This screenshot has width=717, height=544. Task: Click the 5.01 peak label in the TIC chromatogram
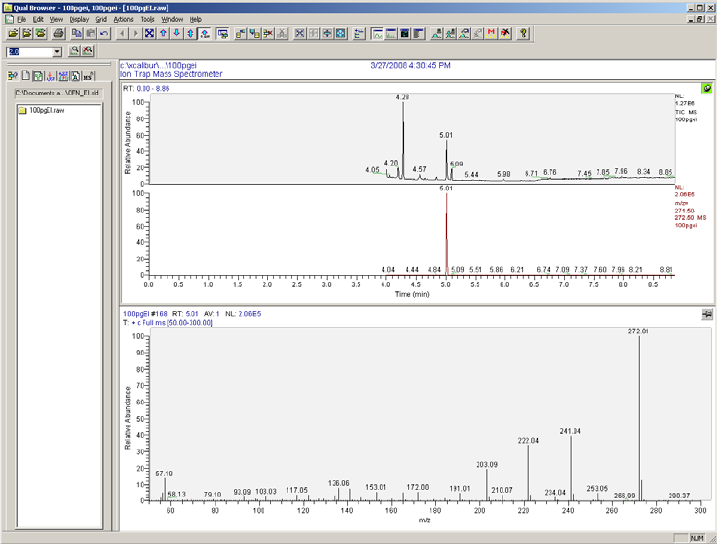tap(446, 135)
